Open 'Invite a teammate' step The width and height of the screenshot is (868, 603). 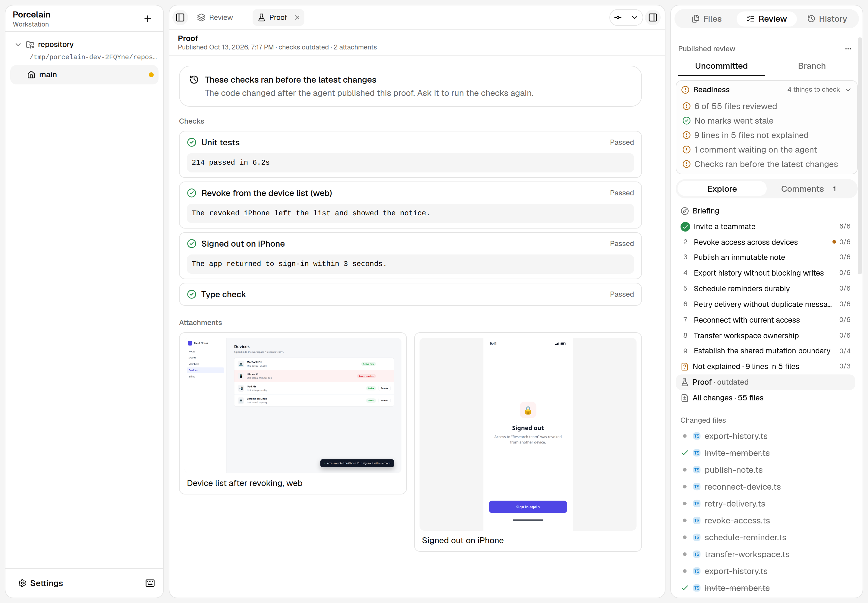[765, 227]
